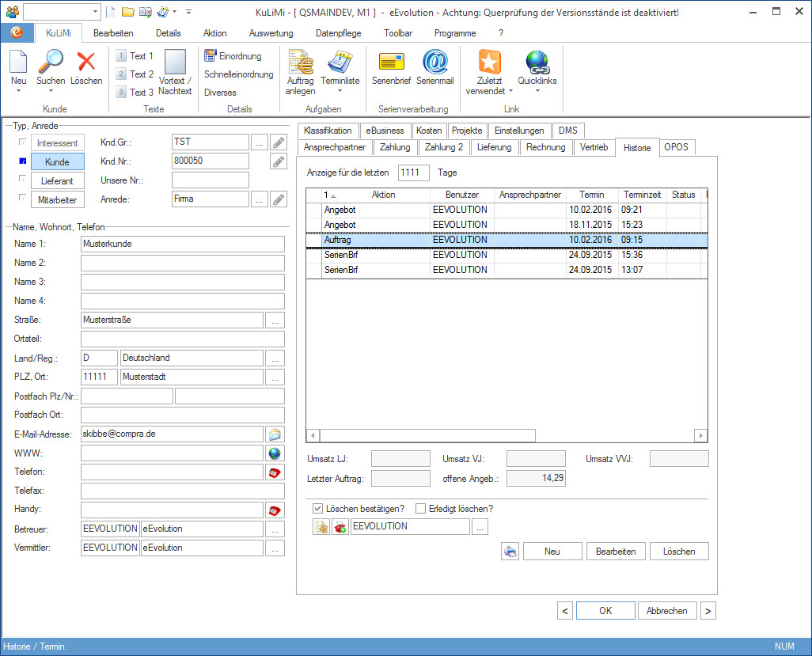This screenshot has height=656, width=812.
Task: Click the right scroll arrow of history table
Action: (700, 435)
